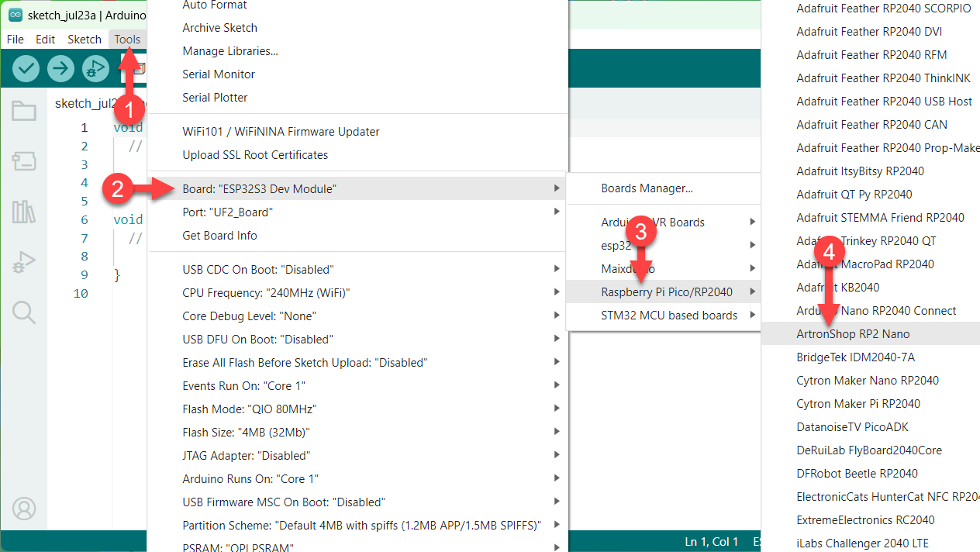Open the Tools menu
Viewport: 980px width, 552px height.
point(127,40)
